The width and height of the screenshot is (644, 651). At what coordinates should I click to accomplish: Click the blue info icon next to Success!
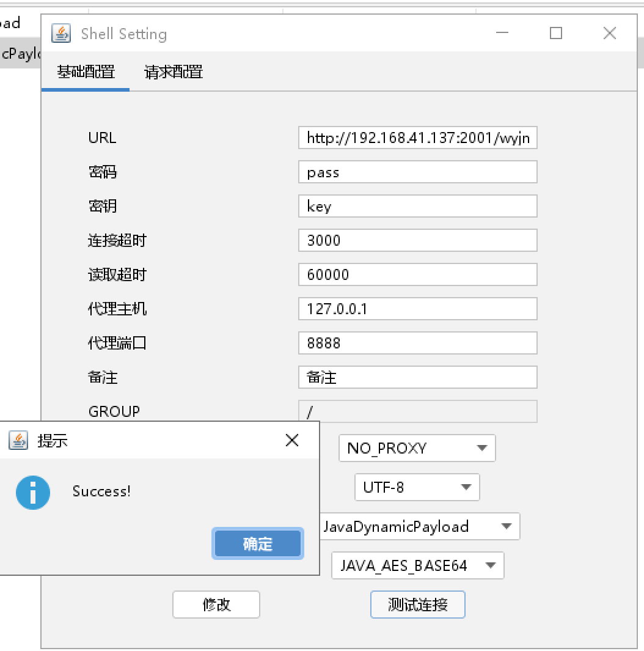click(x=32, y=493)
